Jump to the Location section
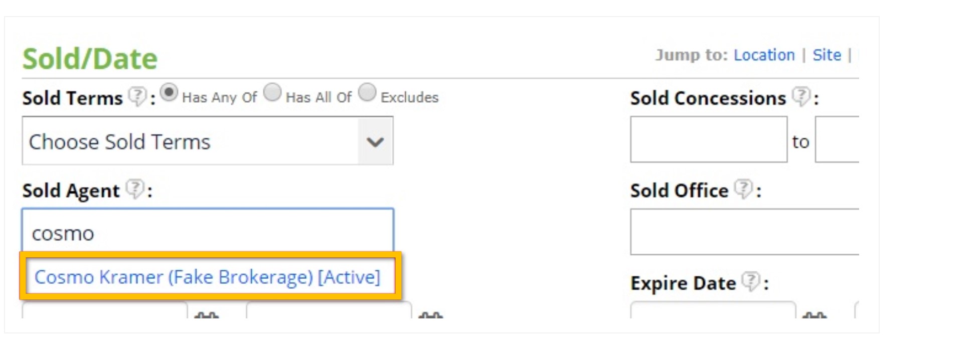The height and width of the screenshot is (358, 980). click(764, 55)
